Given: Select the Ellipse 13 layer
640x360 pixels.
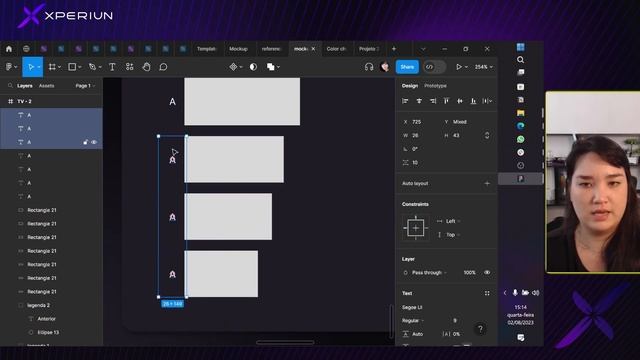Looking at the screenshot, I should coord(48,332).
